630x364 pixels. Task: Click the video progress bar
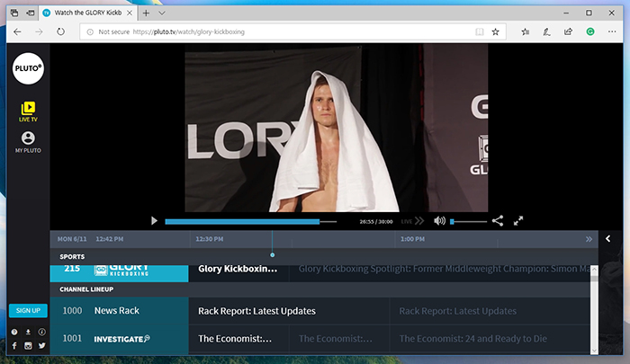click(251, 221)
